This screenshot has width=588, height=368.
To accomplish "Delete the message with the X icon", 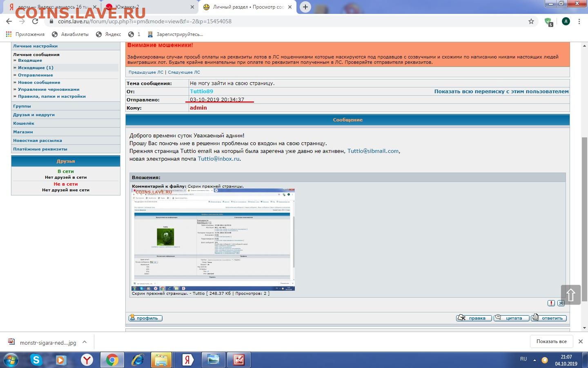I will [x=561, y=303].
